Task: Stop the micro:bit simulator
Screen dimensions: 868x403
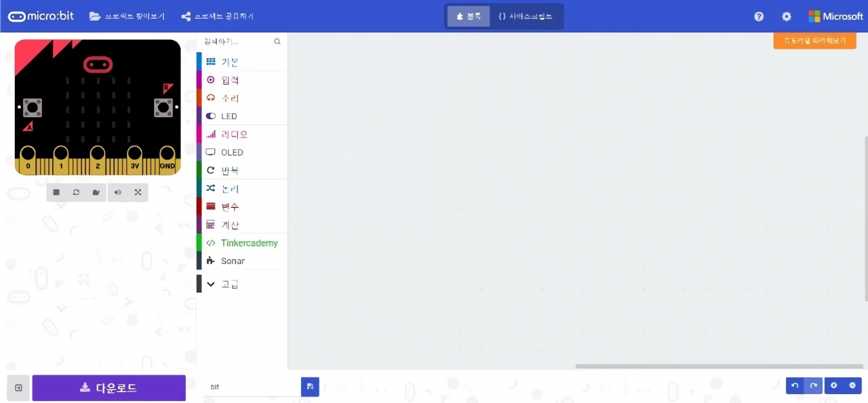Action: point(56,192)
